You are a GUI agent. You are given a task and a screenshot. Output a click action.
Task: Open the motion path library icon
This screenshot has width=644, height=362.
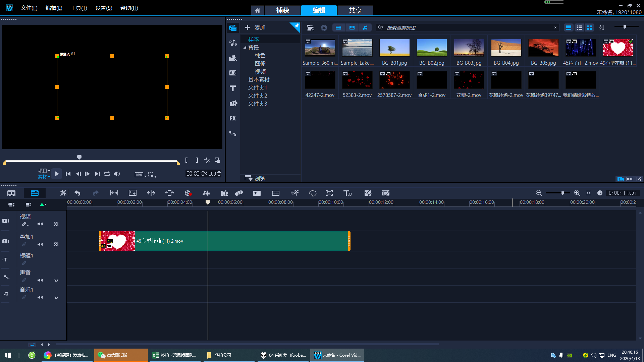(x=233, y=133)
